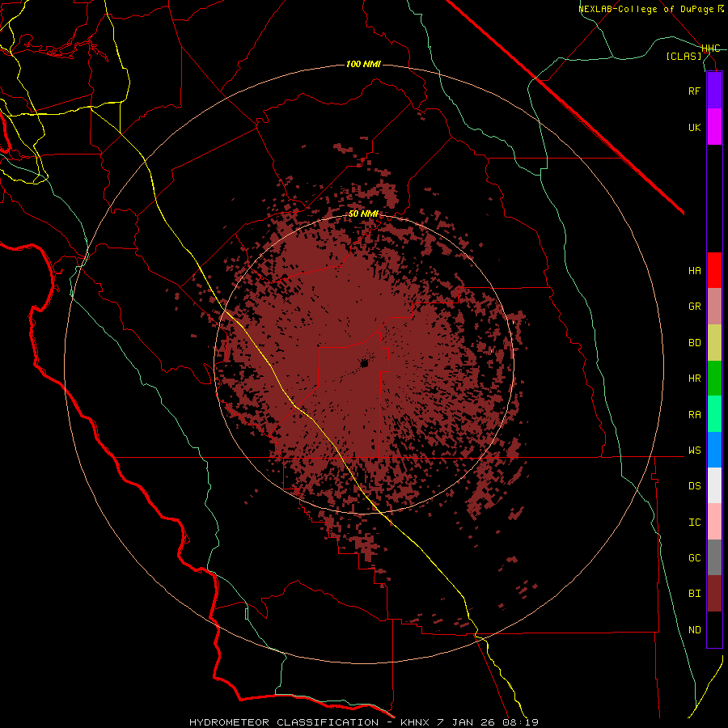The width and height of the screenshot is (728, 728).
Task: Click the 50 NMI range ring label
Action: (363, 214)
